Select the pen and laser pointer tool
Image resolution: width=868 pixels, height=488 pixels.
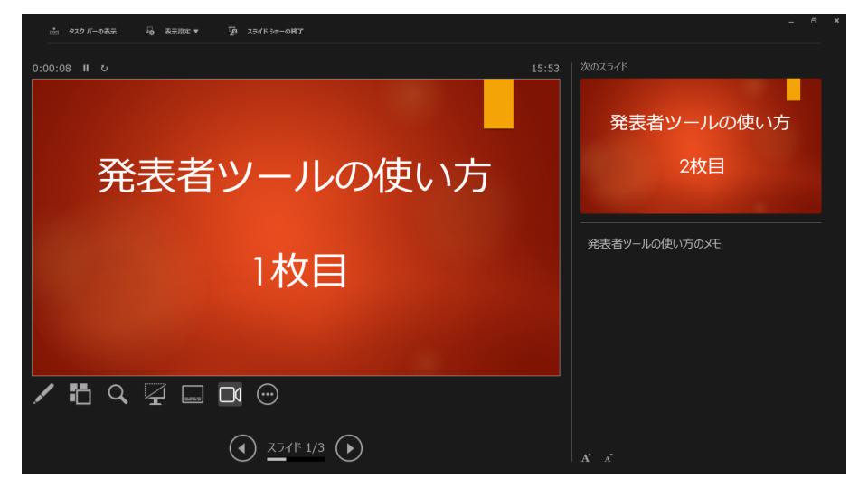point(43,395)
